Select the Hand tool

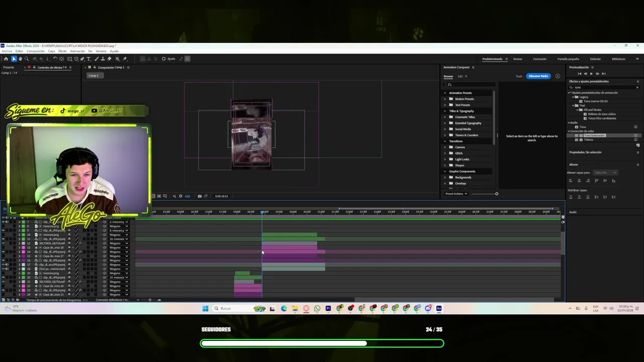pos(20,59)
